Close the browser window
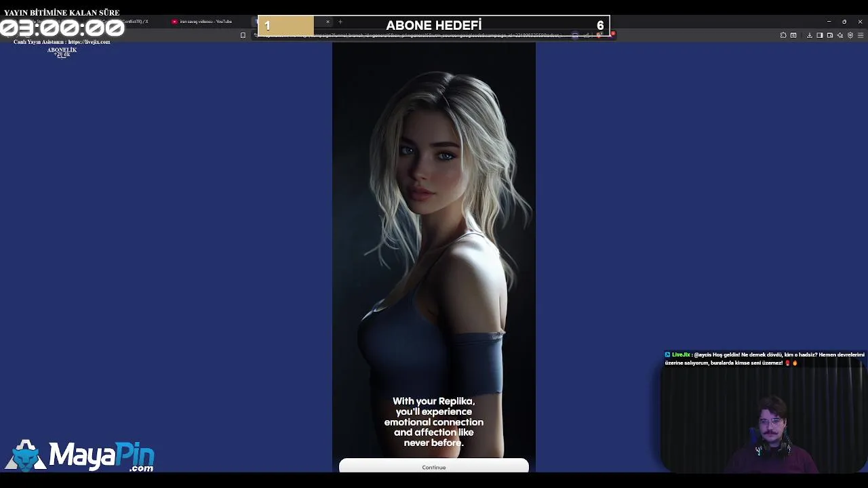Viewport: 868px width, 488px height. click(x=860, y=22)
